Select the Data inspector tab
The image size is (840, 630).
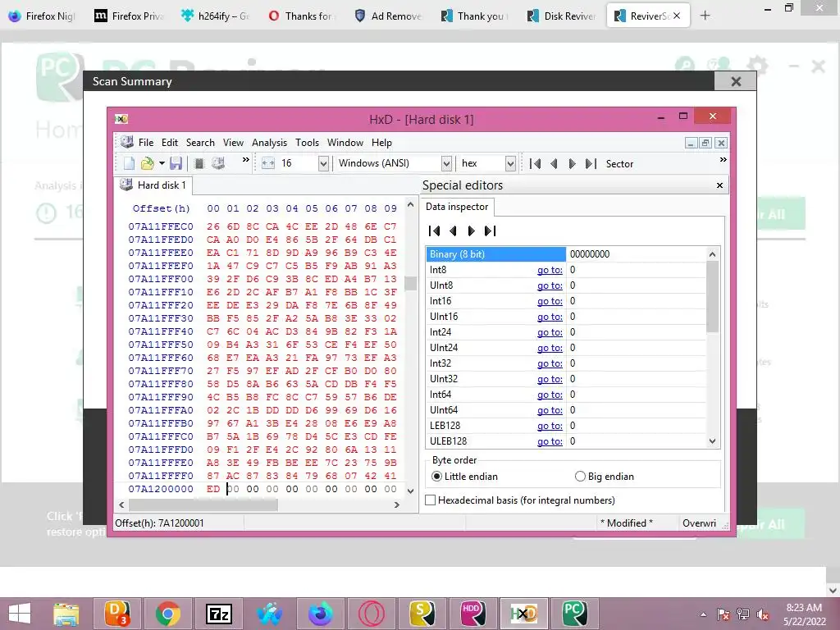tap(457, 207)
